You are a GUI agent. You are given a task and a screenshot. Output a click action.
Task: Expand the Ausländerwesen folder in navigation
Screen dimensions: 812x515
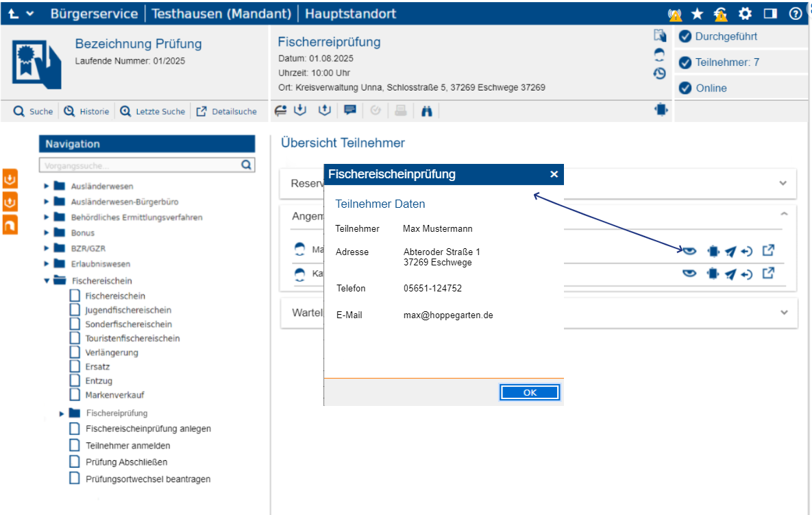(47, 186)
